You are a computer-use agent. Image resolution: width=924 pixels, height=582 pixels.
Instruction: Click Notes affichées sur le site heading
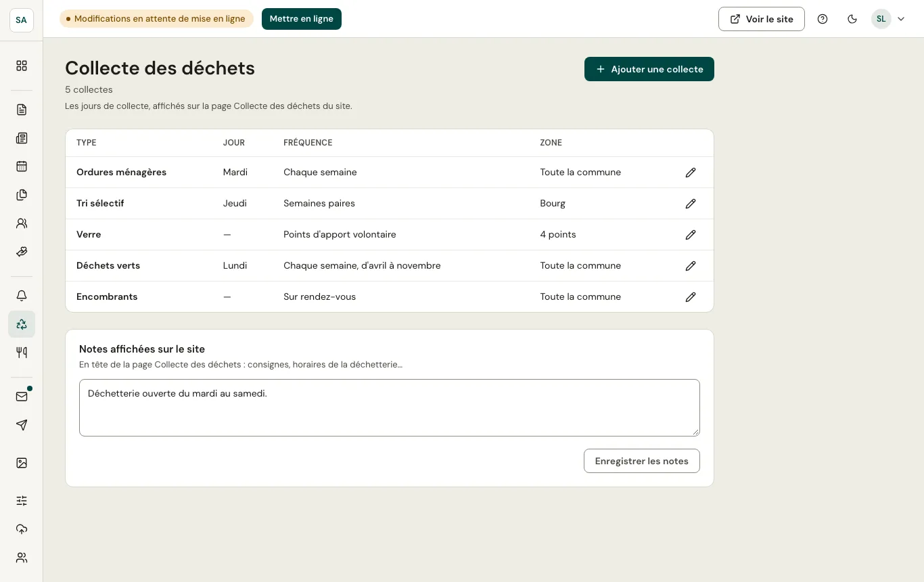pyautogui.click(x=142, y=349)
